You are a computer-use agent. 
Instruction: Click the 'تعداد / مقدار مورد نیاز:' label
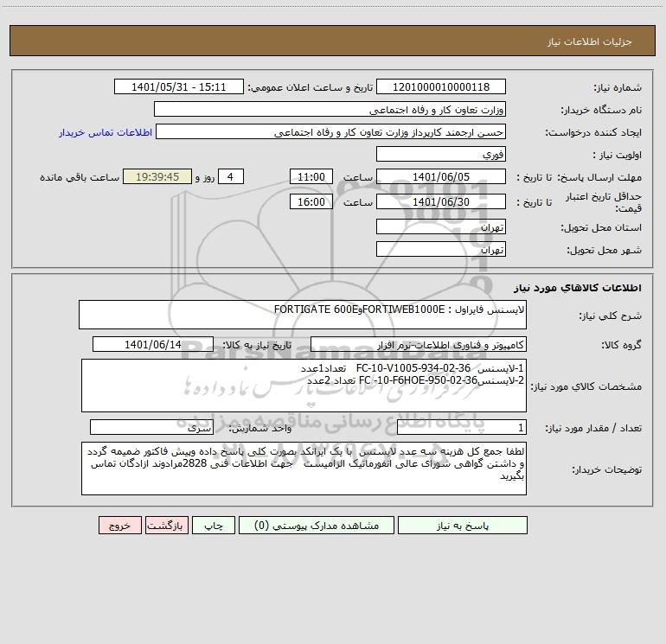[x=593, y=429]
